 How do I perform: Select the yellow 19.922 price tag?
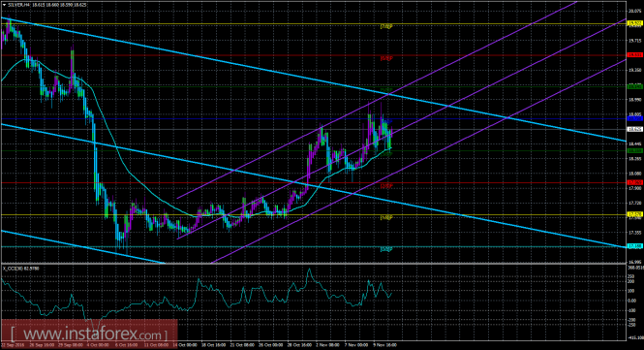[x=635, y=24]
